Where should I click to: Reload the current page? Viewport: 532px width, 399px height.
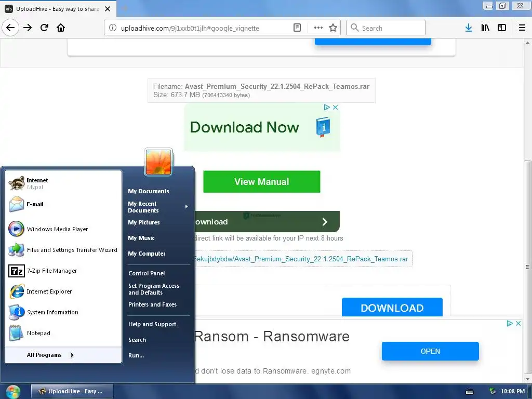pos(44,28)
